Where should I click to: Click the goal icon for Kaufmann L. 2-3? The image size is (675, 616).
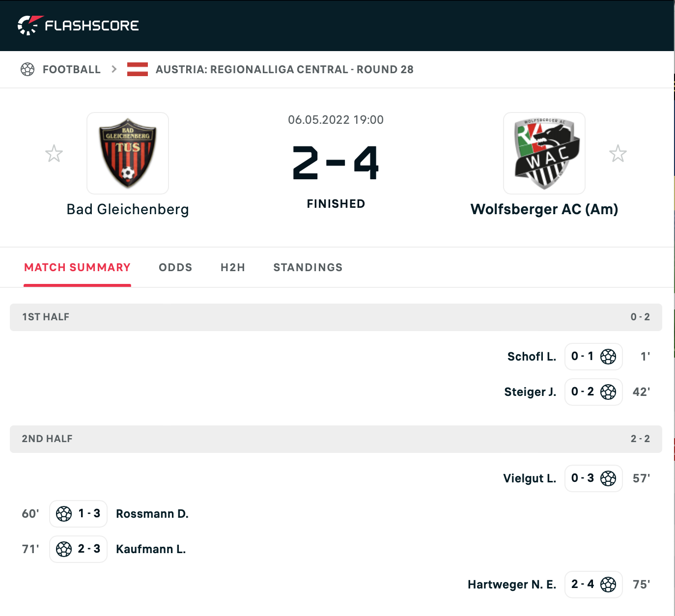[64, 549]
